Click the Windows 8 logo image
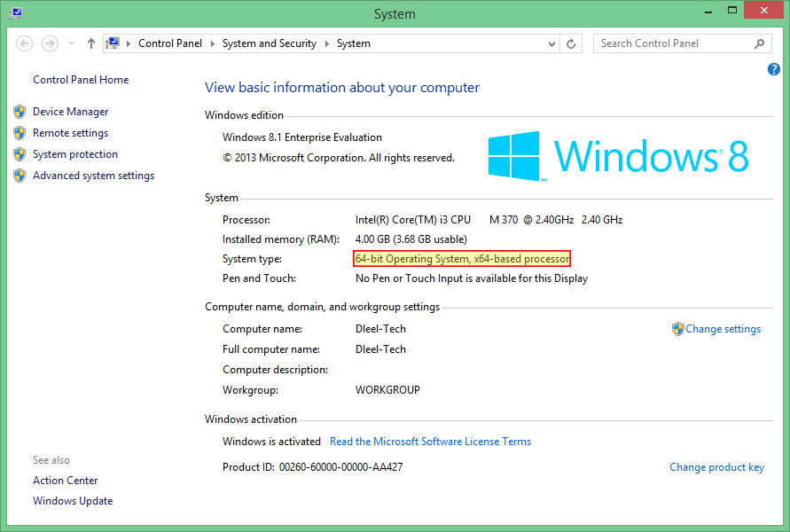Image resolution: width=790 pixels, height=532 pixels. tap(618, 156)
